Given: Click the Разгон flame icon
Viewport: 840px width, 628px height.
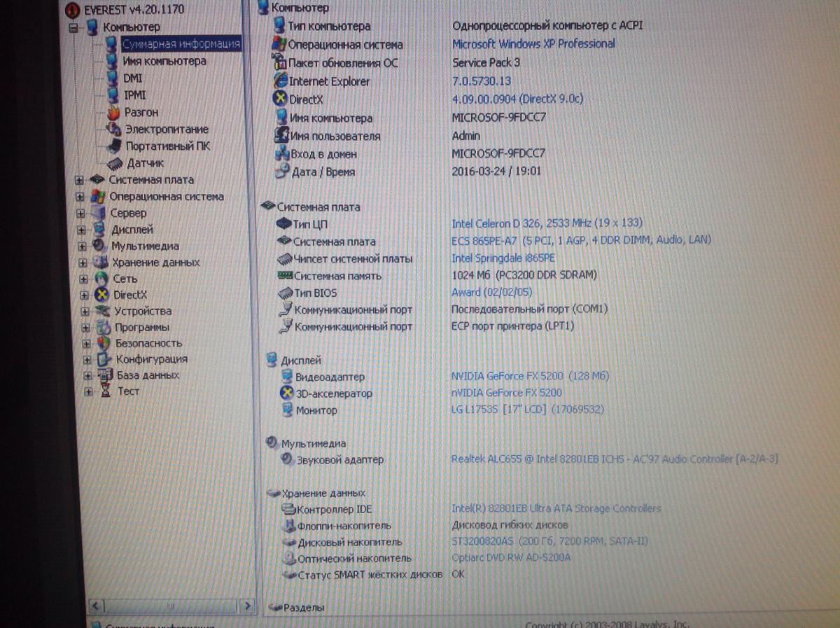Looking at the screenshot, I should pos(113,112).
